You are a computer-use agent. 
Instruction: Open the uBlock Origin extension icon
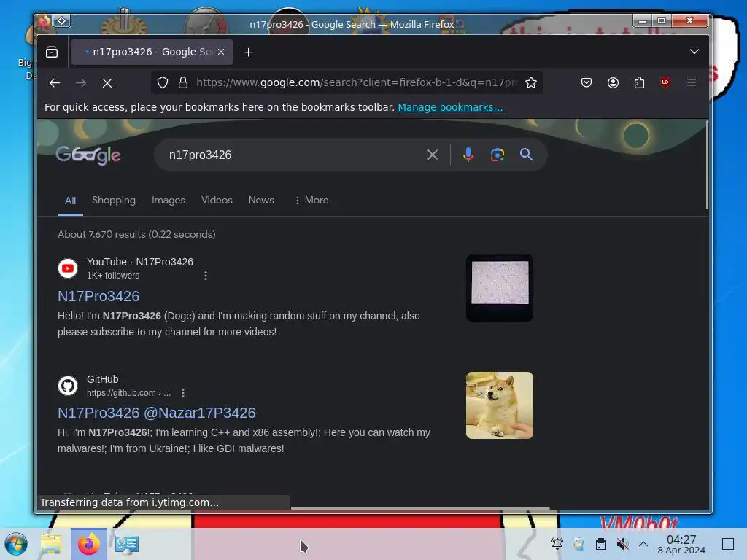[665, 82]
